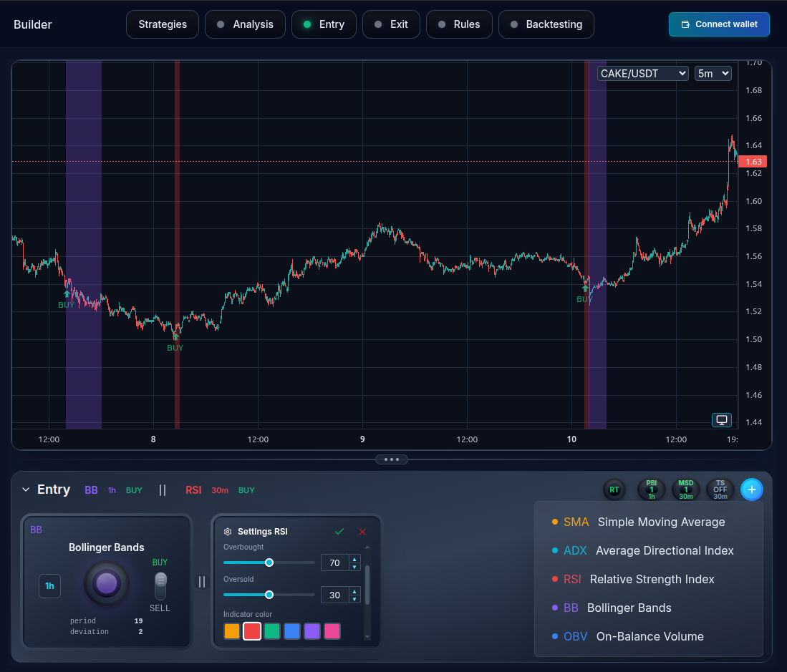Click the Connect wallet button
Viewport: 787px width, 672px height.
(719, 24)
